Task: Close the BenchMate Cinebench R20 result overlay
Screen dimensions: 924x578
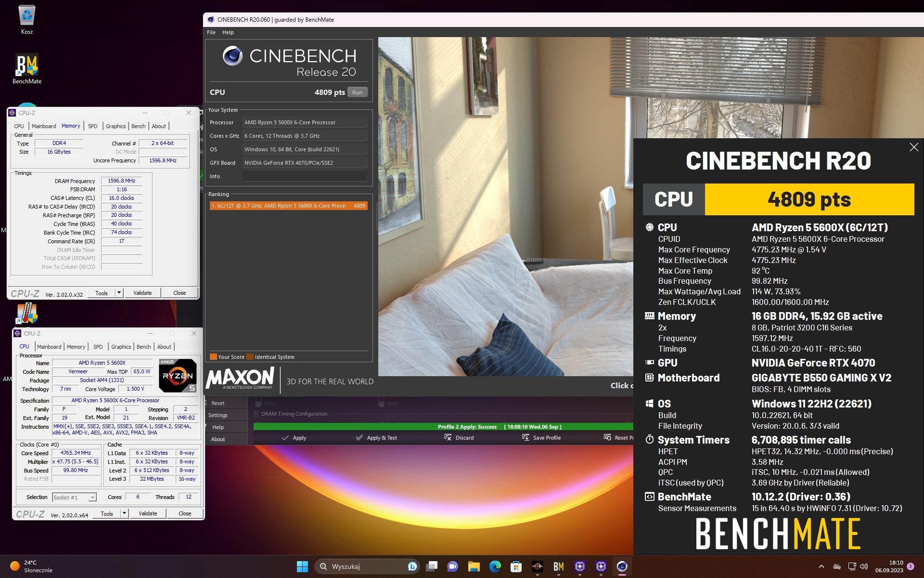Action: [x=913, y=147]
